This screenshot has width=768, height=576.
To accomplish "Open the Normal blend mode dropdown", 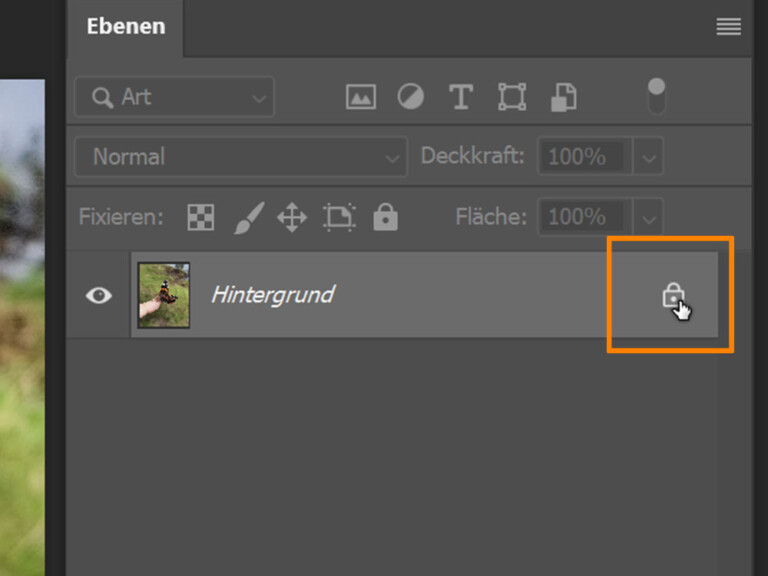I will pyautogui.click(x=241, y=157).
